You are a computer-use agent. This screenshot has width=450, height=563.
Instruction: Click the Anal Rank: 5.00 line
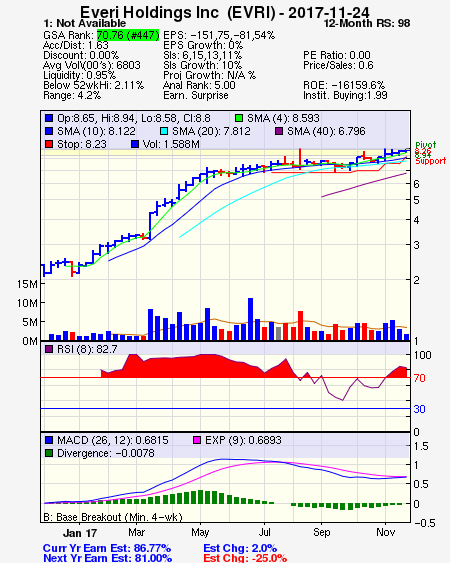(199, 85)
